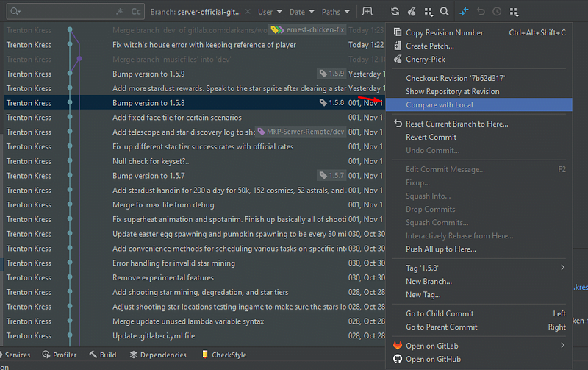
Task: Open the Paths filter dropdown
Action: click(x=336, y=12)
